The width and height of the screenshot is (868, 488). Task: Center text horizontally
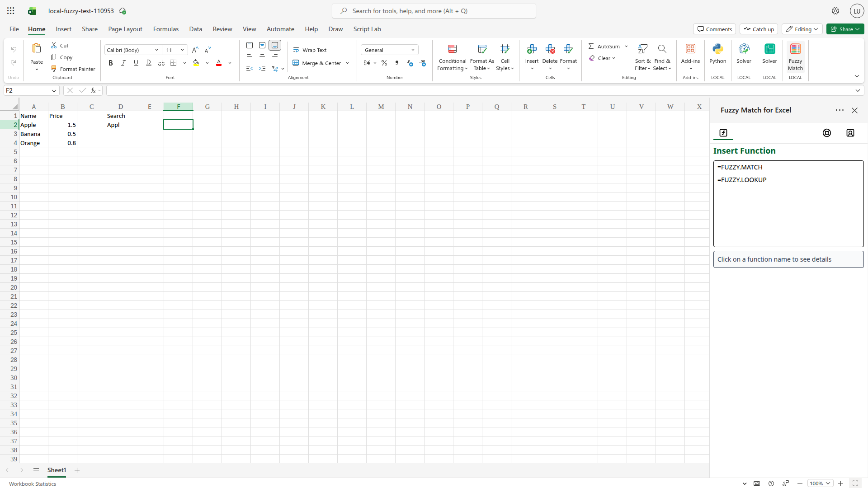coord(262,57)
